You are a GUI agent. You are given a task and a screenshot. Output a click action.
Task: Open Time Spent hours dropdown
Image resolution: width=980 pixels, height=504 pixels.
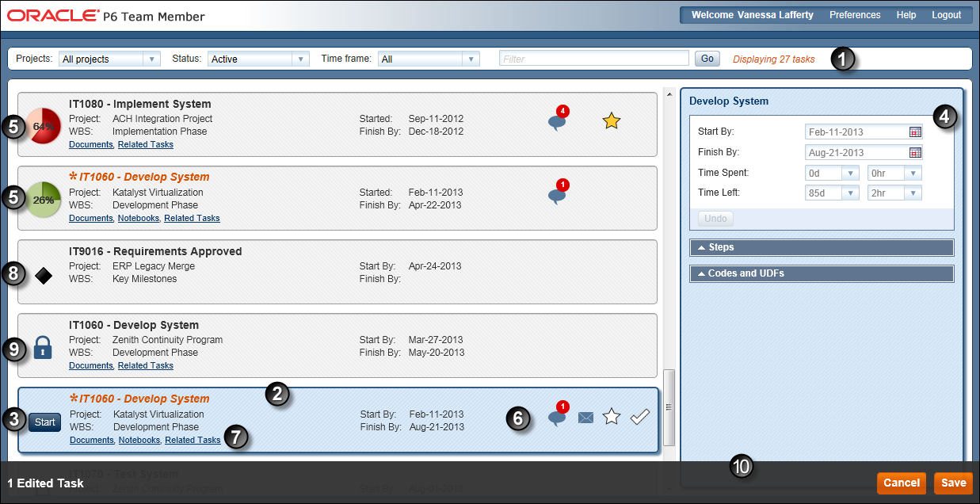[x=913, y=173]
